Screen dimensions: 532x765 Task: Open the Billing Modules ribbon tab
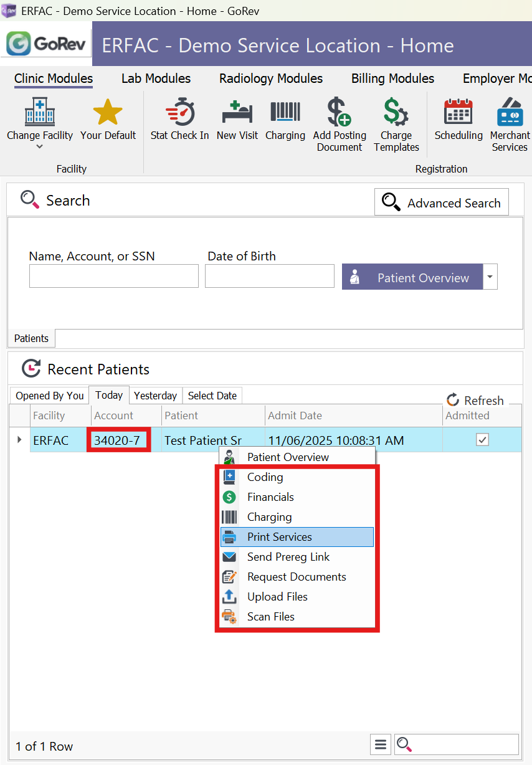(x=392, y=78)
